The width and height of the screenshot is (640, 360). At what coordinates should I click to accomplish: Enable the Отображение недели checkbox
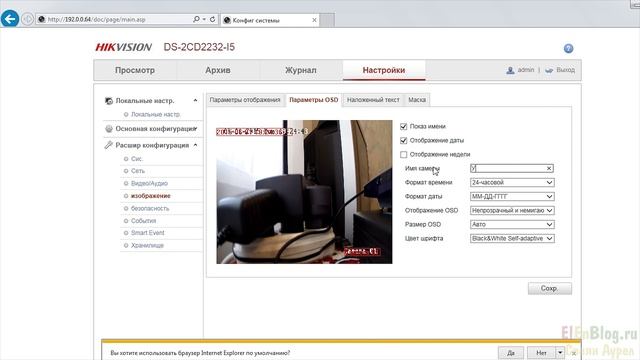pos(404,154)
